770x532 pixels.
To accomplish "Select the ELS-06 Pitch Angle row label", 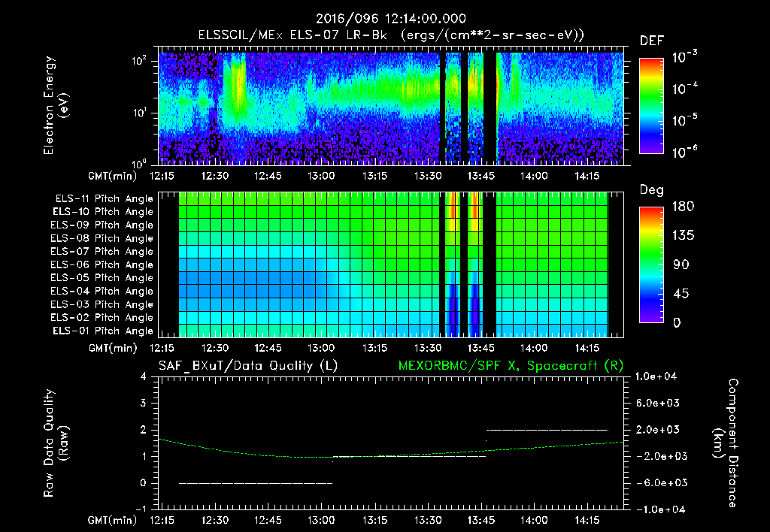I will coord(102,264).
